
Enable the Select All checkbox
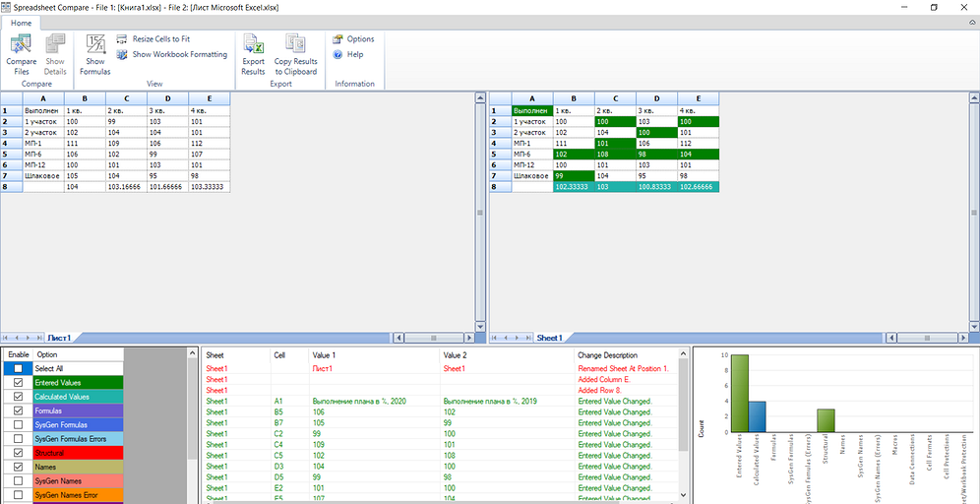[18, 368]
